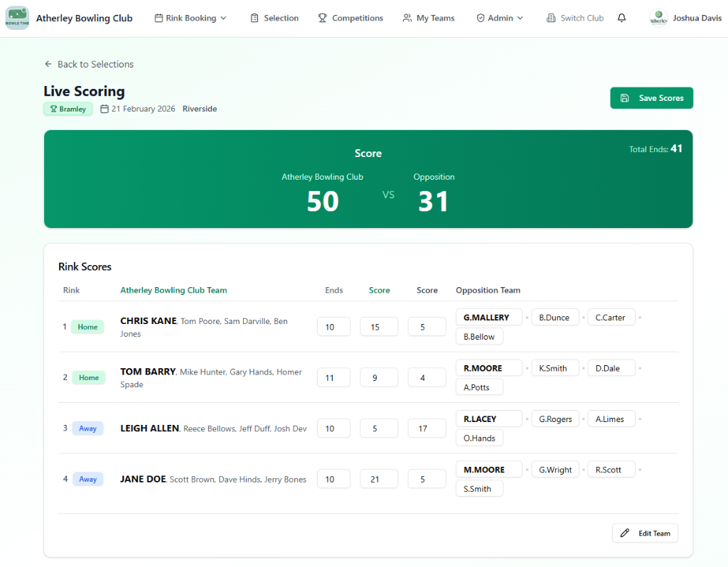
Task: Click D.Dale opposition player field
Action: [x=611, y=368]
